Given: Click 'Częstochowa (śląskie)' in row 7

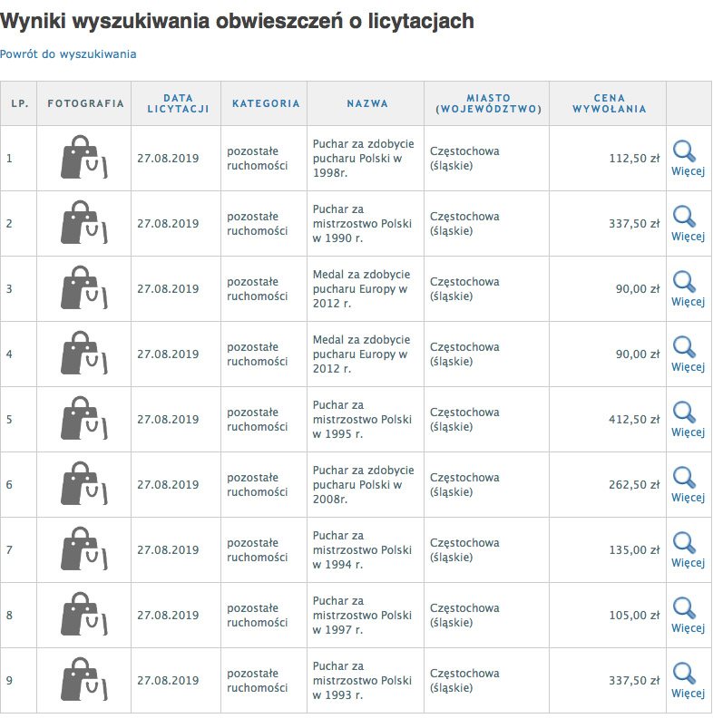Looking at the screenshot, I should 464,549.
